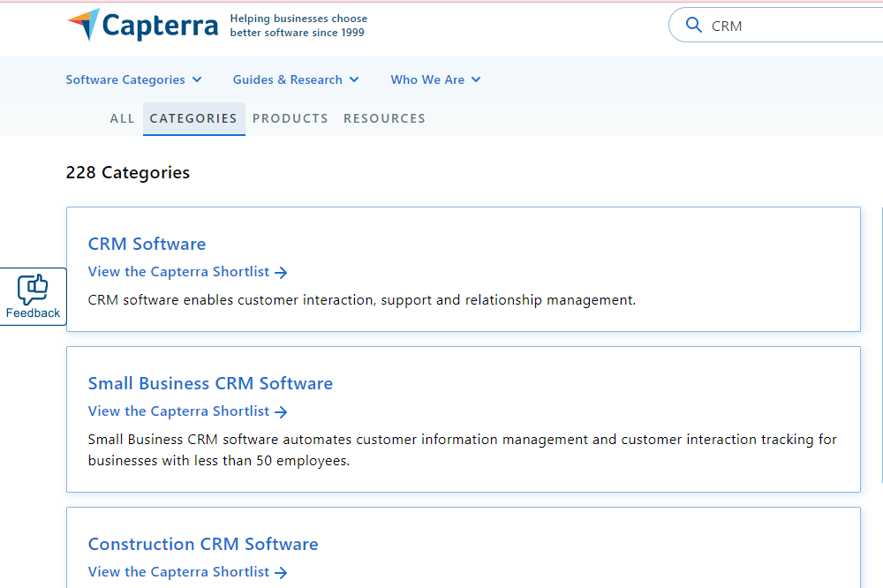Expand the Who We Are menu

[435, 79]
